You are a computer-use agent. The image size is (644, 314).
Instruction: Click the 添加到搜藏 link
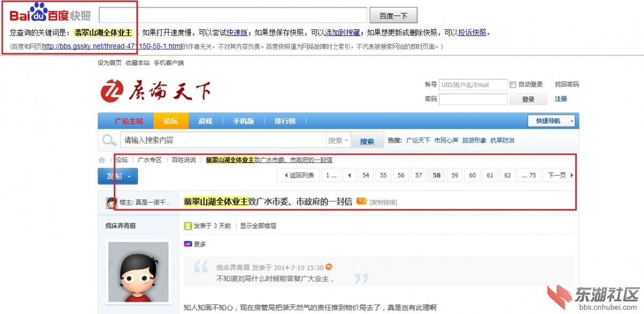pyautogui.click(x=342, y=33)
